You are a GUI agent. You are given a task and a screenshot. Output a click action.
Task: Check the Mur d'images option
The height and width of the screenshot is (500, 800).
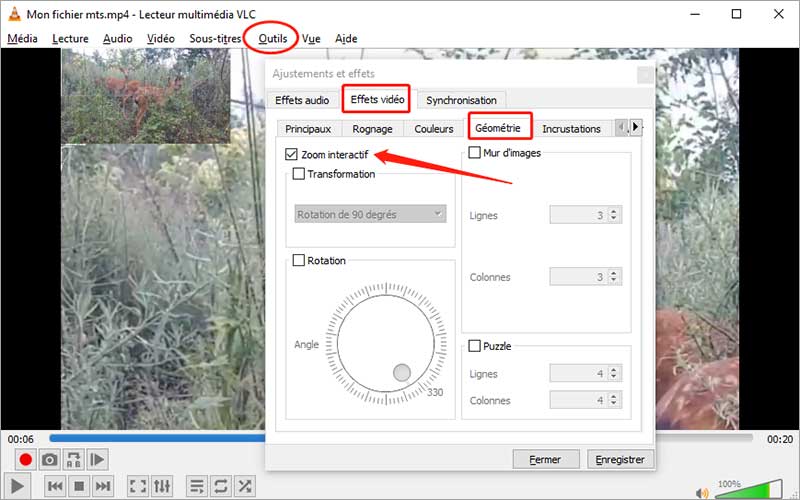click(x=474, y=154)
